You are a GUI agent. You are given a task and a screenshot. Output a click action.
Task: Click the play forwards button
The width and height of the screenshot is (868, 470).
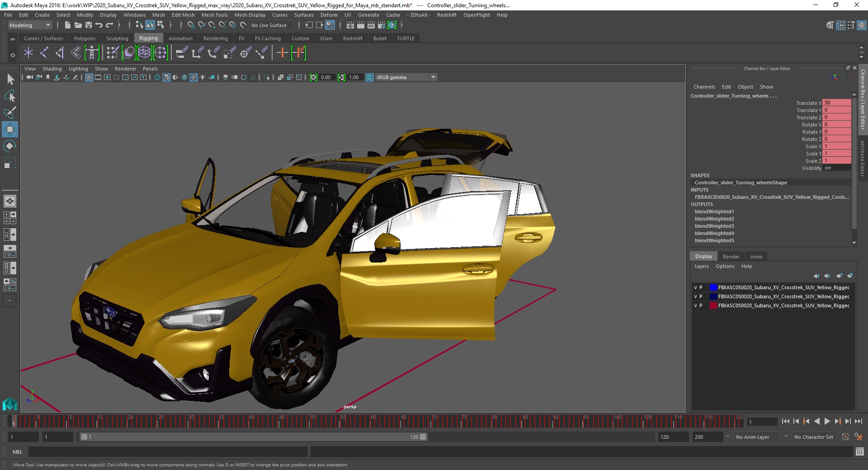tap(827, 421)
